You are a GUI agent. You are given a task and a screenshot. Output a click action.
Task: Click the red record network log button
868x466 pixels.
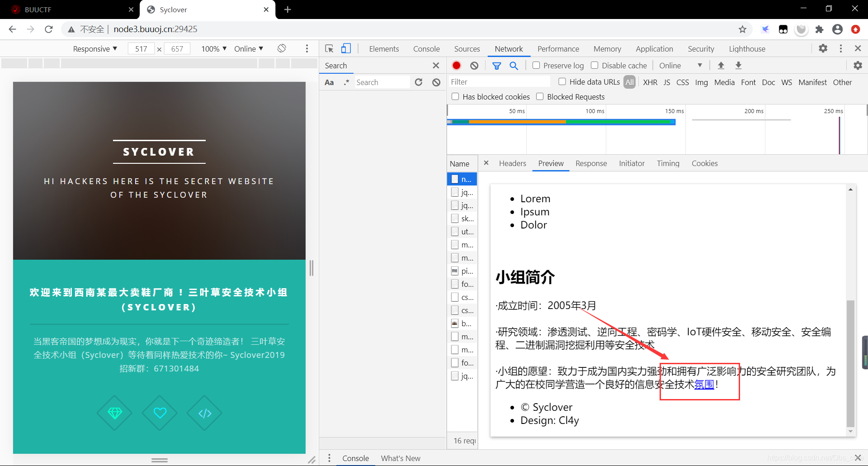point(457,66)
